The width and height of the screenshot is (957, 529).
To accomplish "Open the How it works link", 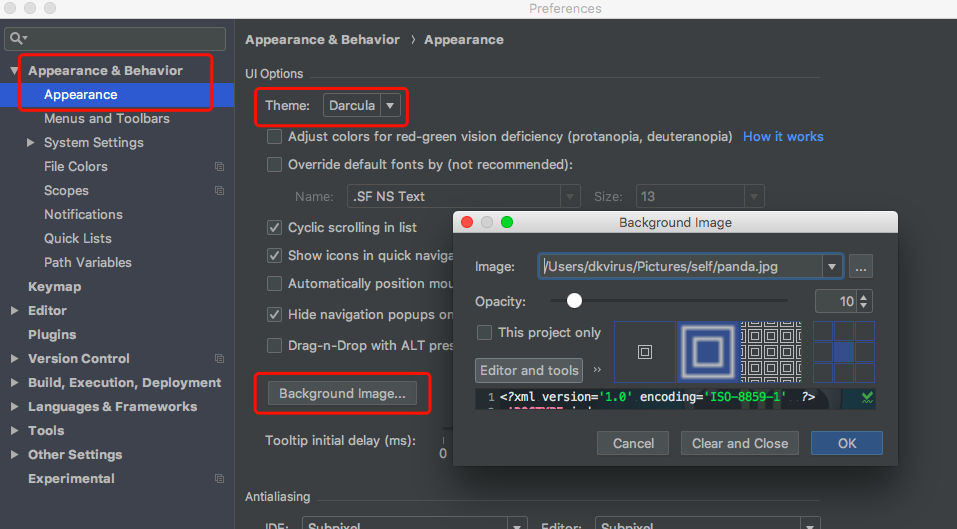I will [x=783, y=137].
